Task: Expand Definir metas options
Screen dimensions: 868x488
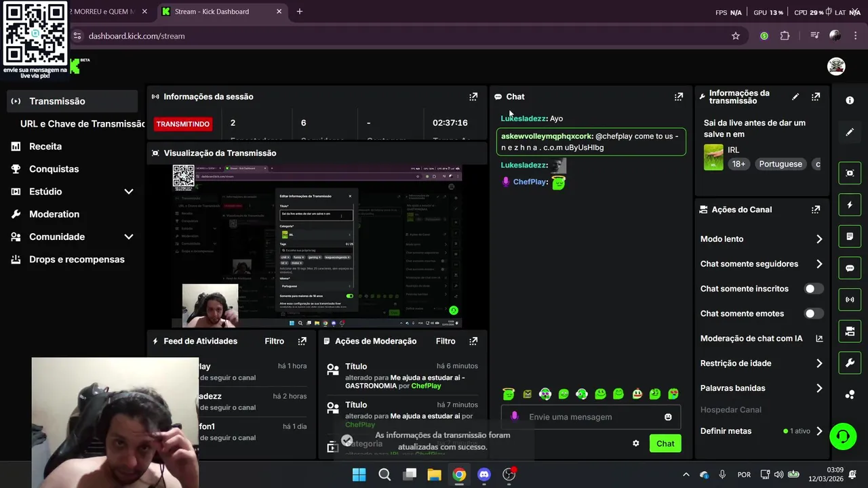Action: [819, 431]
